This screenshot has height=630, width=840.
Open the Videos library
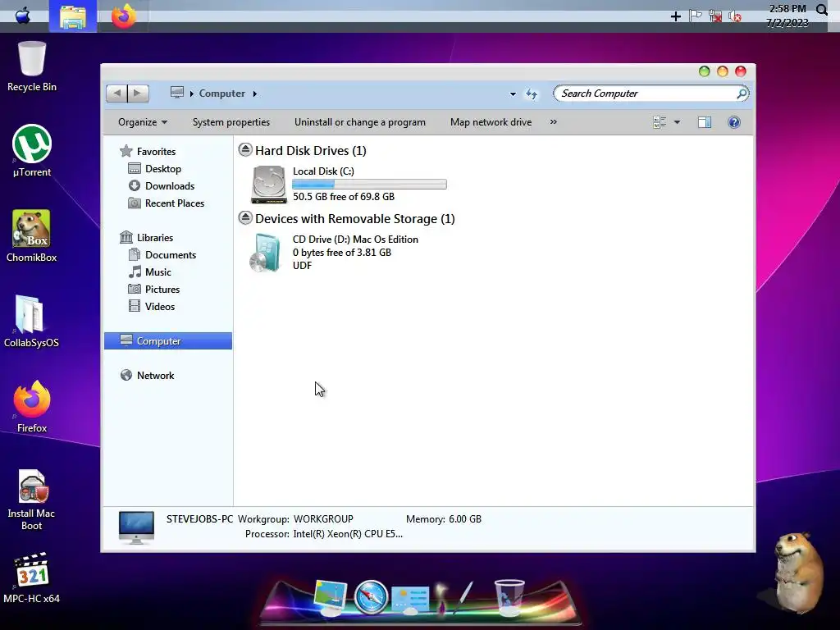click(x=160, y=307)
